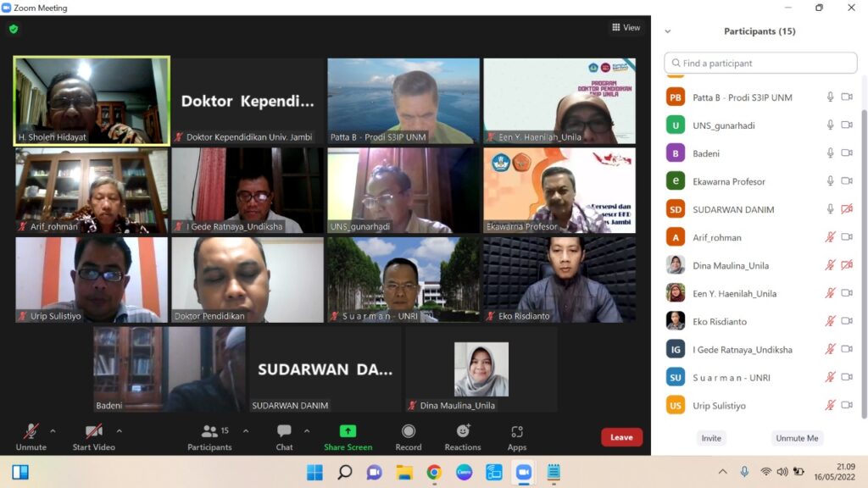The width and height of the screenshot is (868, 488).
Task: Click the Invite button
Action: pos(711,438)
